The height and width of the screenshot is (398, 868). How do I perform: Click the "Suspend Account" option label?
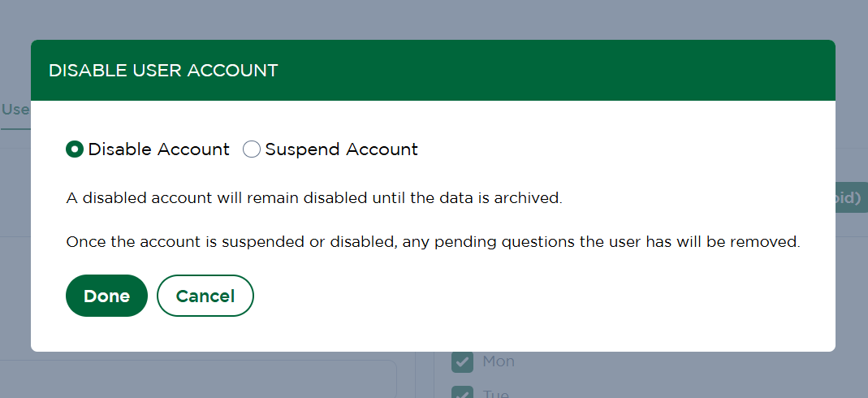pos(341,149)
